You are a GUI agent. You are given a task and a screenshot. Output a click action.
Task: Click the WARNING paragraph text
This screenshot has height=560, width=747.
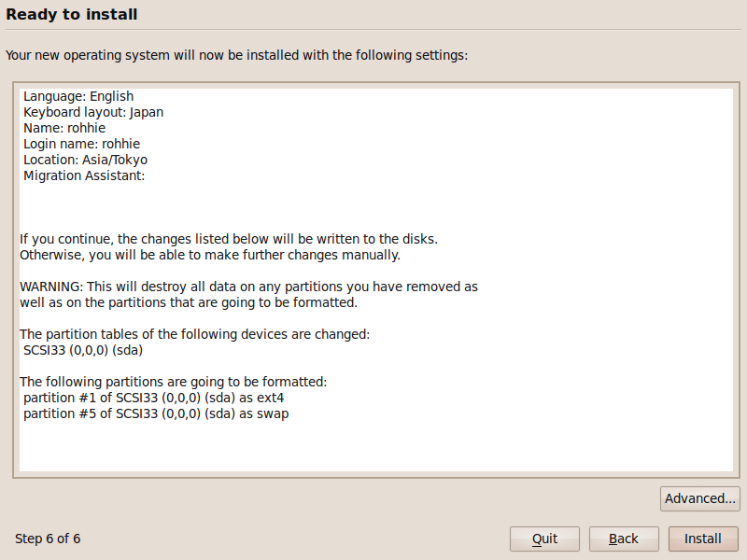click(248, 295)
